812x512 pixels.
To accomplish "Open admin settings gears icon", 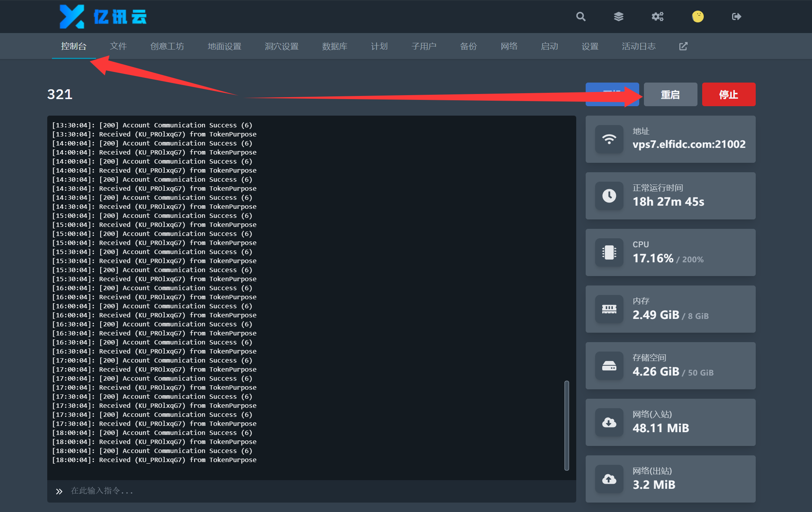I will point(657,17).
